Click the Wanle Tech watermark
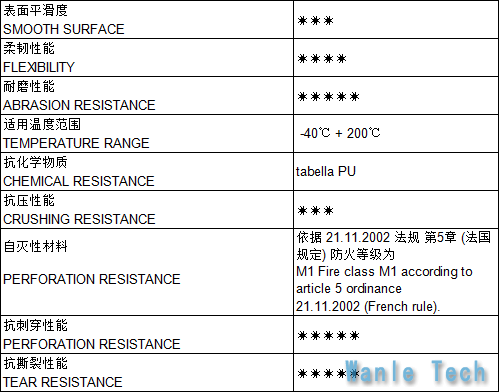 (416, 372)
